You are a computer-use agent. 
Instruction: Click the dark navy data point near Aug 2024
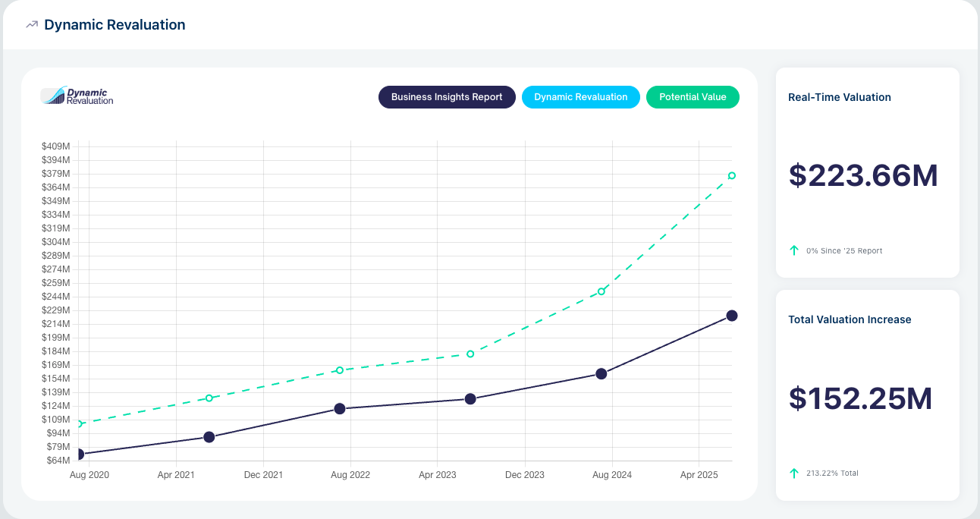click(601, 373)
